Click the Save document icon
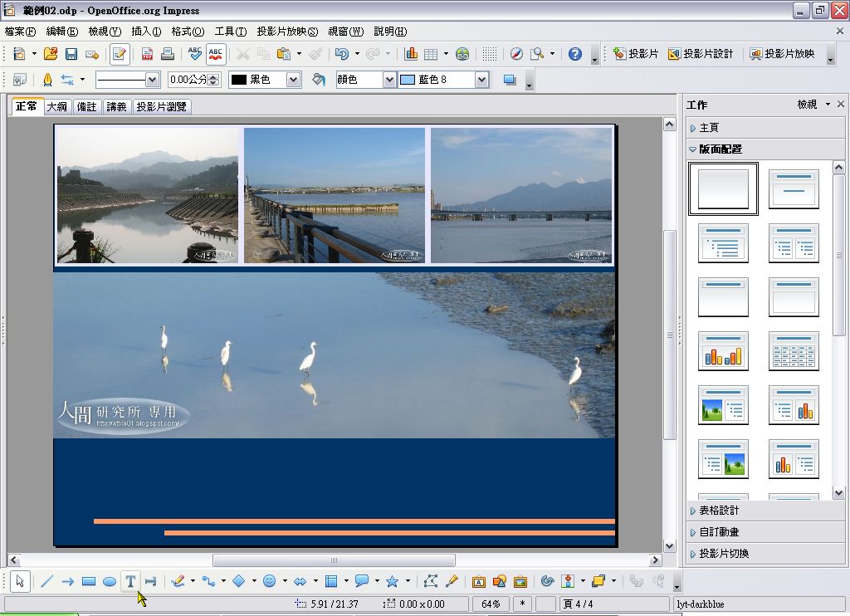Image resolution: width=850 pixels, height=616 pixels. coord(71,54)
